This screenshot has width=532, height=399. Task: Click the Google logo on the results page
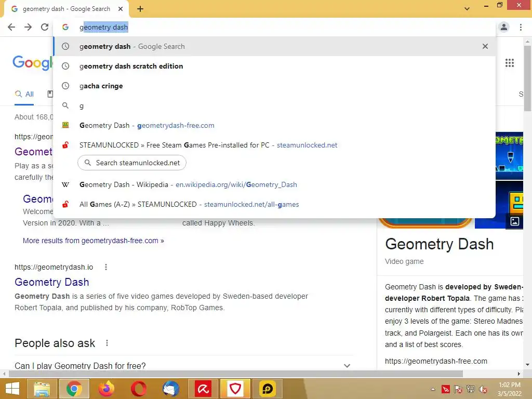click(33, 63)
